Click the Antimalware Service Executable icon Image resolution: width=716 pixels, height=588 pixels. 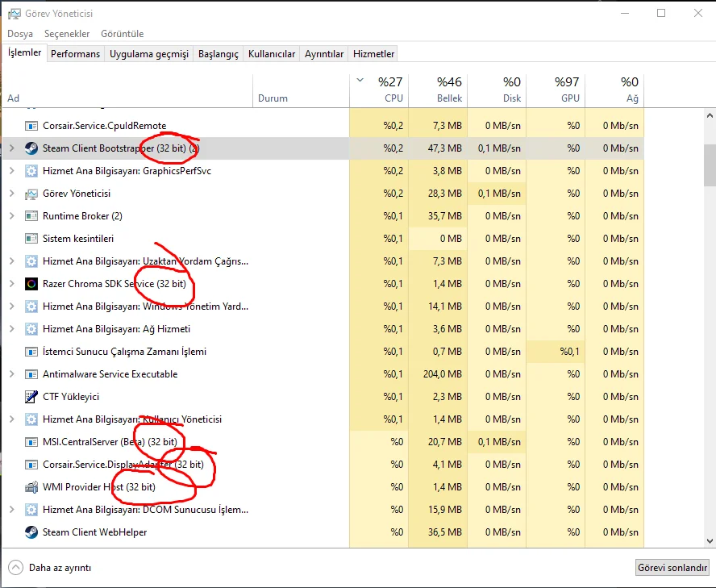point(31,374)
